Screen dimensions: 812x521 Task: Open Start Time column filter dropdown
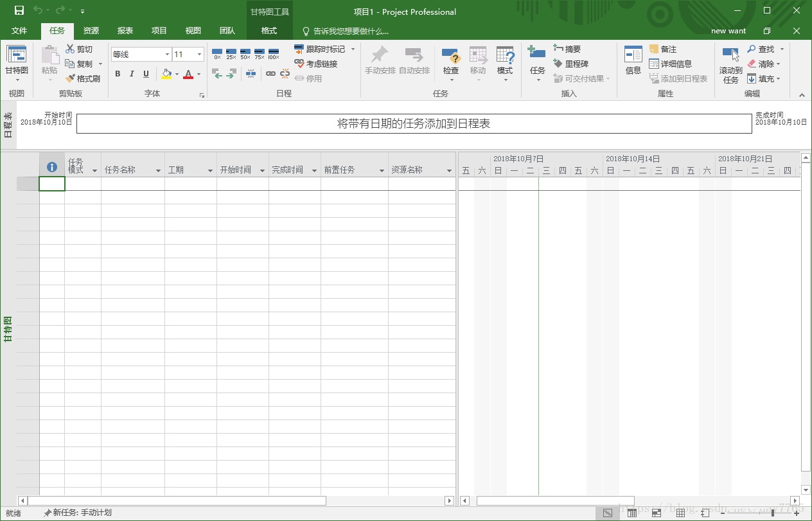pyautogui.click(x=262, y=170)
